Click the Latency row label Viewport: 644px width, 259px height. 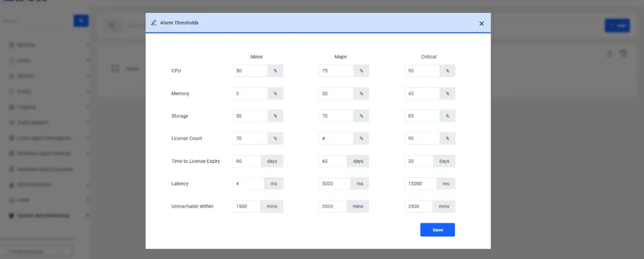(180, 183)
